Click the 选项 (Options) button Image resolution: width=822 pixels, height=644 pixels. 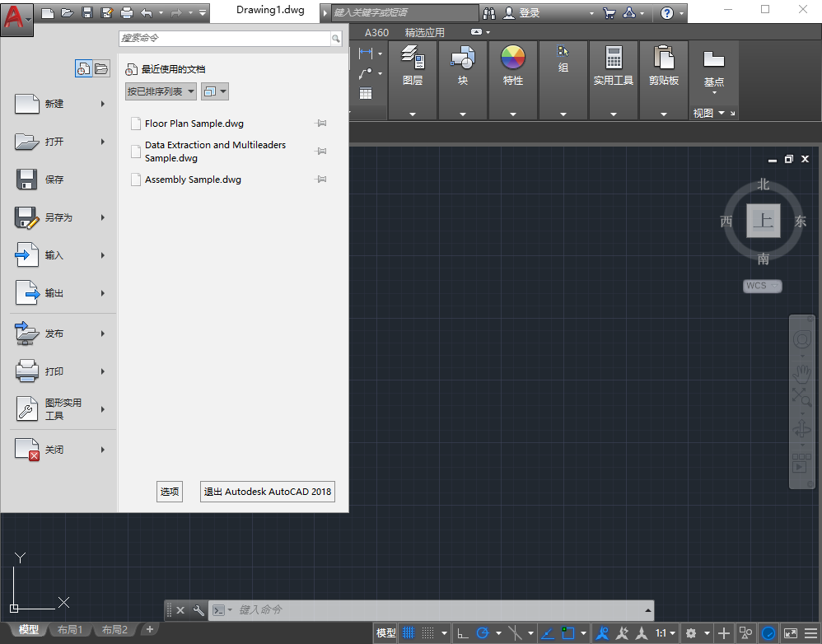[x=170, y=492]
